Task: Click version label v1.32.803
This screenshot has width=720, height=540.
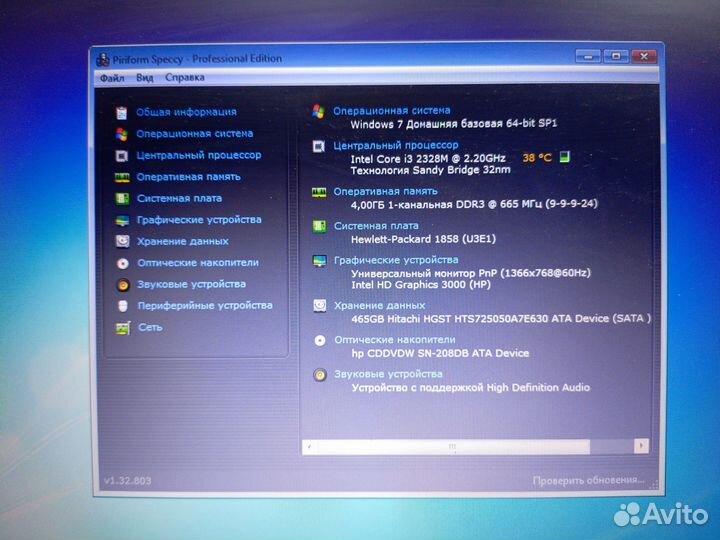Action: (x=128, y=481)
